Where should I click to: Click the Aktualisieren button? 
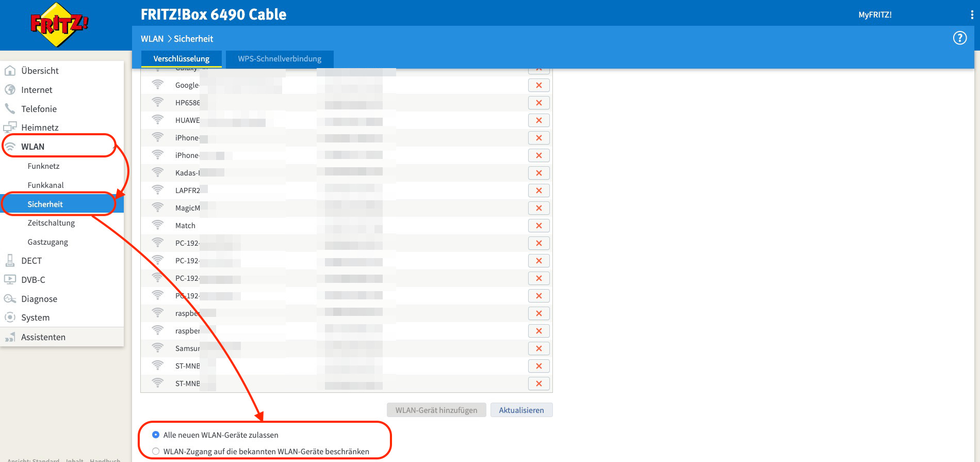pos(521,410)
